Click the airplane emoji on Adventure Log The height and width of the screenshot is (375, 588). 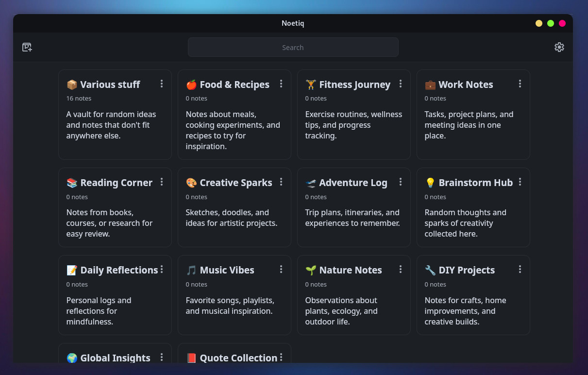point(311,183)
